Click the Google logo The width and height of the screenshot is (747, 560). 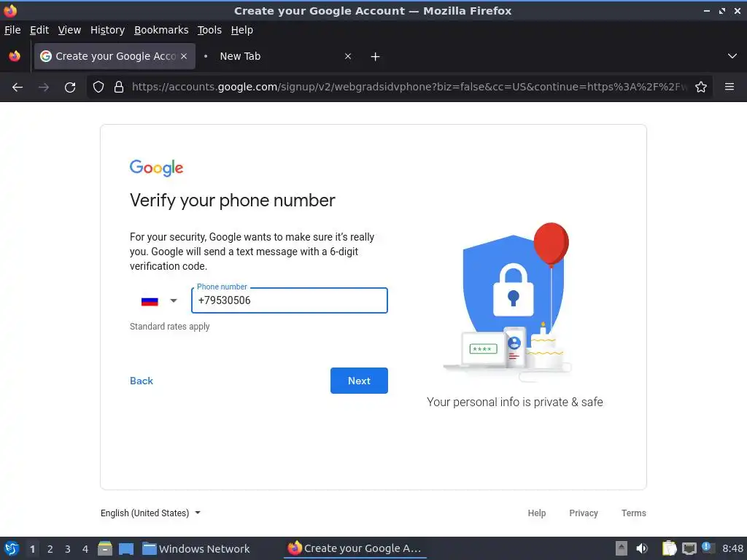[x=156, y=168]
